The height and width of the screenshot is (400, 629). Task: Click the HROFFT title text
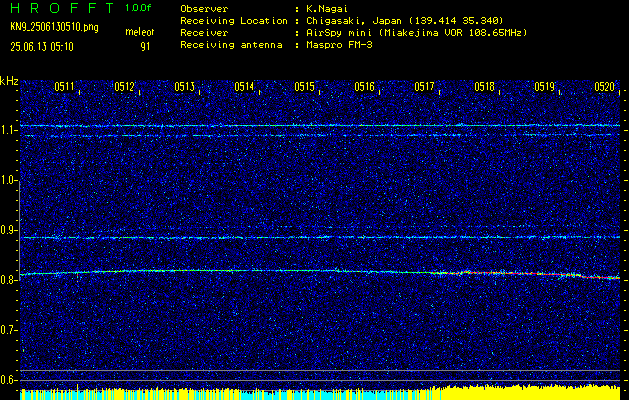pos(61,8)
